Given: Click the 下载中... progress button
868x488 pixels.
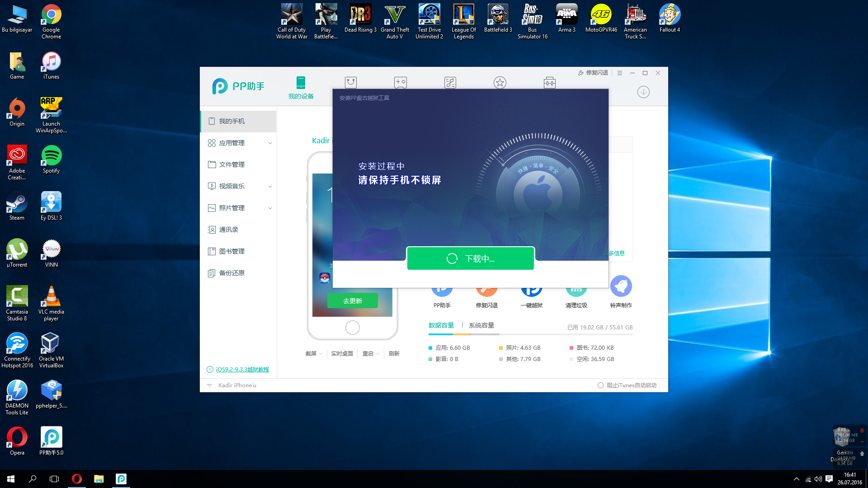Looking at the screenshot, I should (471, 258).
